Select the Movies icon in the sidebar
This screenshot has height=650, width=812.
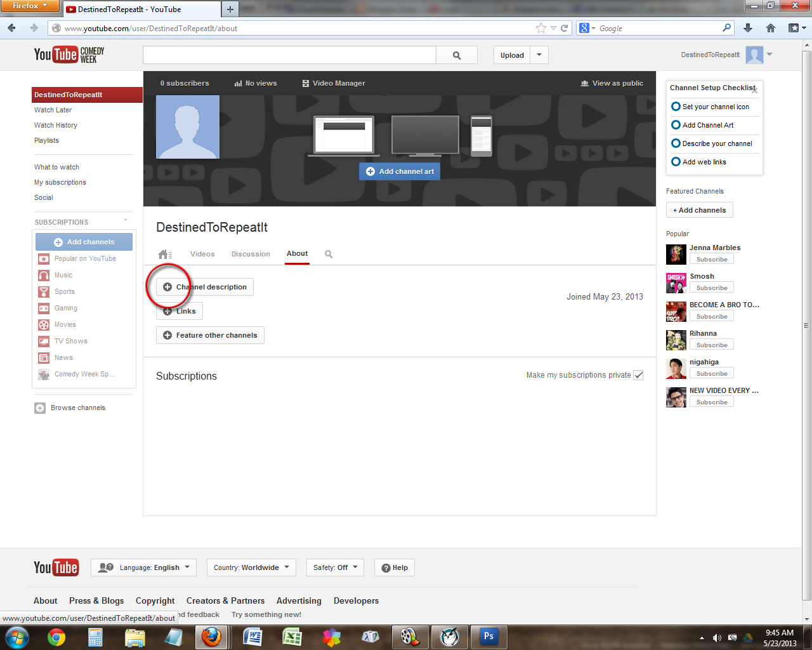(44, 324)
